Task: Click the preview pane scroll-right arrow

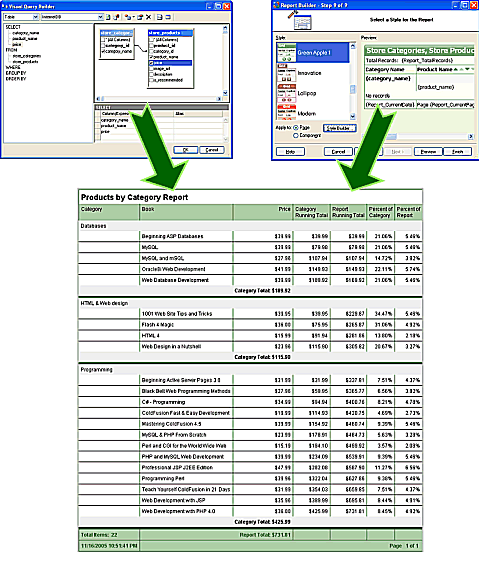Action: point(471,136)
